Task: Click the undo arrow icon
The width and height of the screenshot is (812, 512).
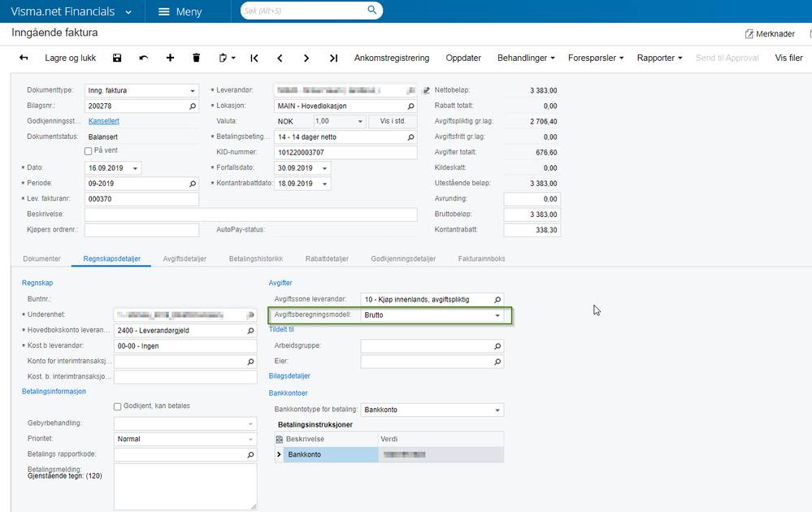Action: (144, 59)
